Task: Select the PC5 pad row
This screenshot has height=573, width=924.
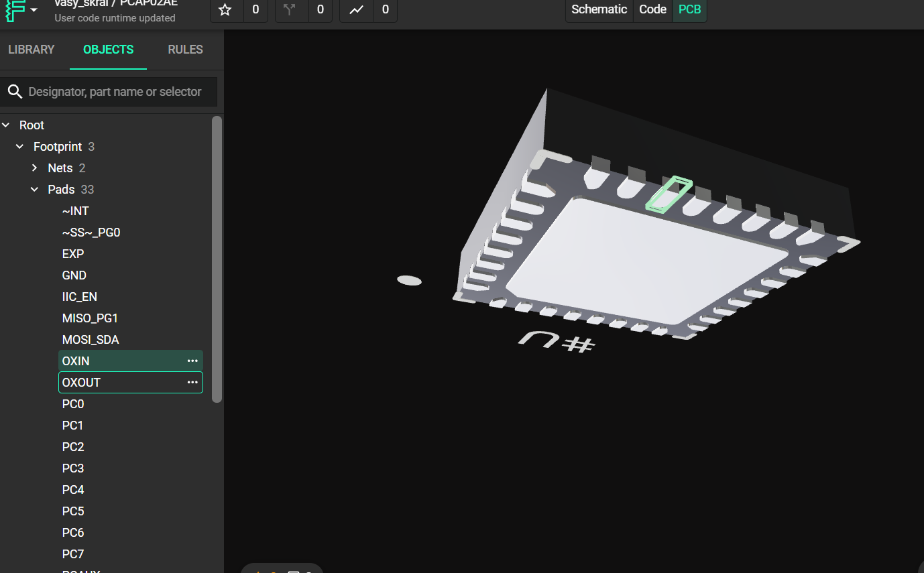Action: pos(131,511)
